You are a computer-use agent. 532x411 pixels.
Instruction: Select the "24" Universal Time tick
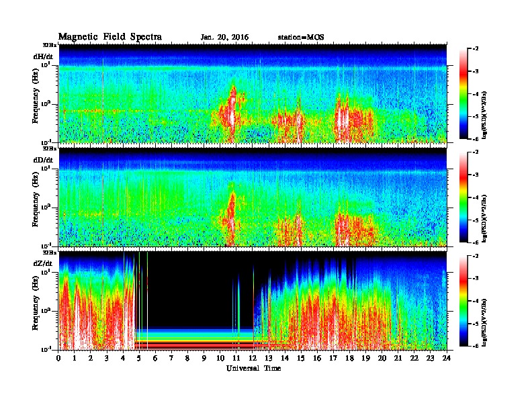447,359
